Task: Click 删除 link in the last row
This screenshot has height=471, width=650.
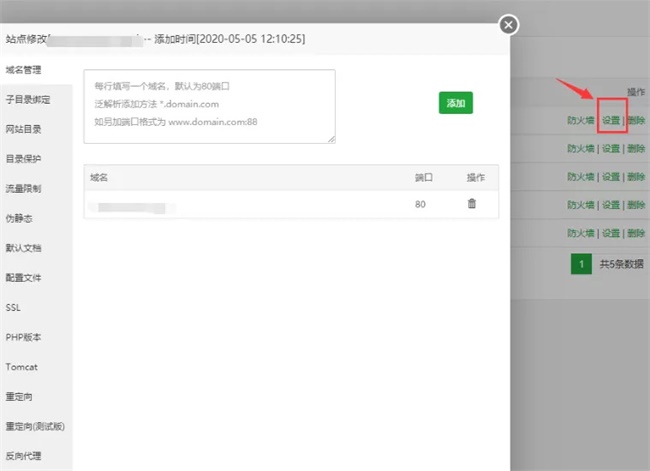Action: coord(636,233)
